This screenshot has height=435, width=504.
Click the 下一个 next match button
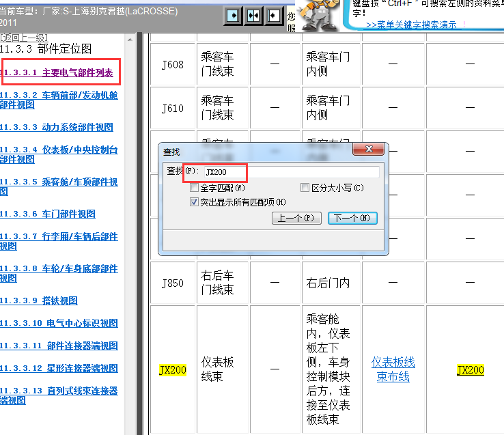(352, 218)
